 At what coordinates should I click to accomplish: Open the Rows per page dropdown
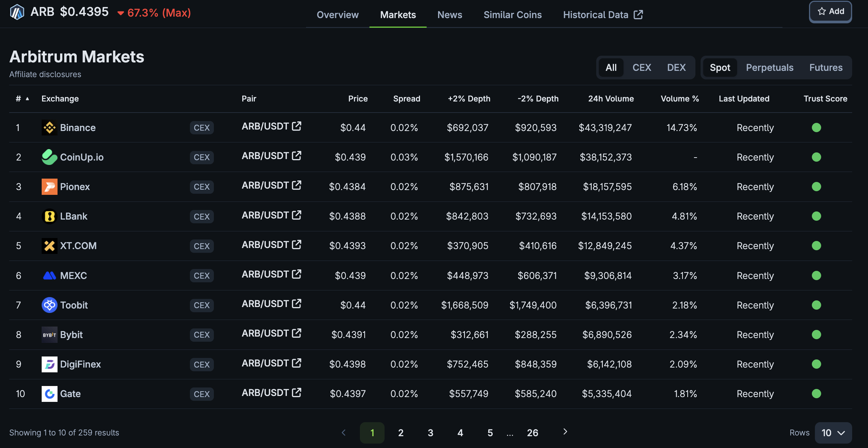point(833,433)
